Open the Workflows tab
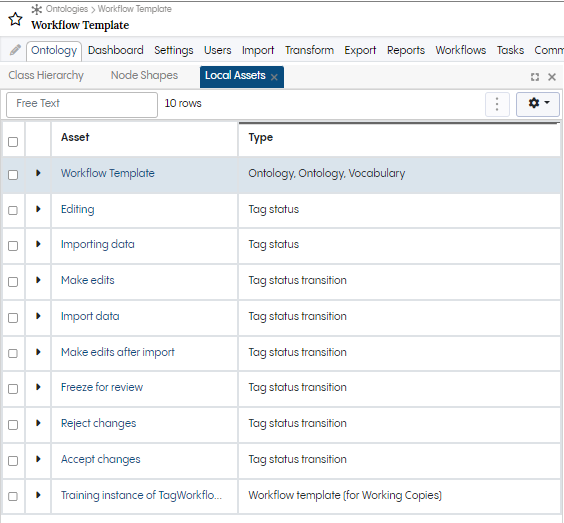This screenshot has width=564, height=523. pyautogui.click(x=461, y=50)
